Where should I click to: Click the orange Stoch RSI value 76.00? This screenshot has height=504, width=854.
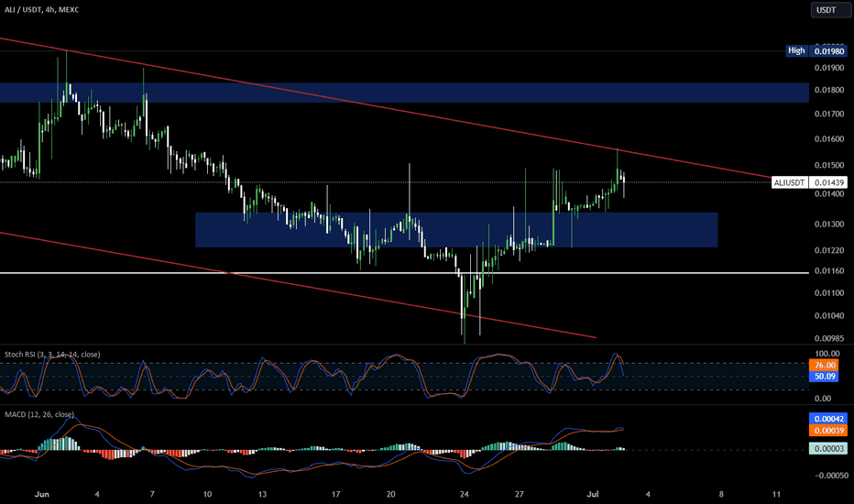click(x=824, y=365)
